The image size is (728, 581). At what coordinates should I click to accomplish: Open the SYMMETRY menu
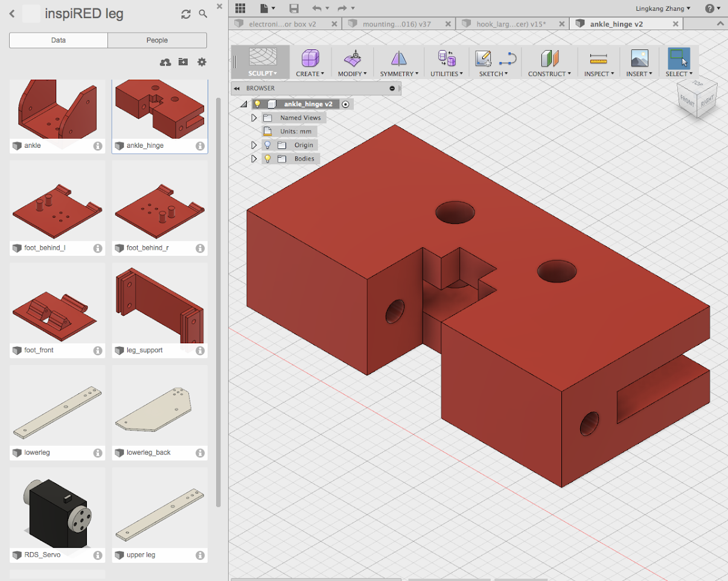coord(398,74)
